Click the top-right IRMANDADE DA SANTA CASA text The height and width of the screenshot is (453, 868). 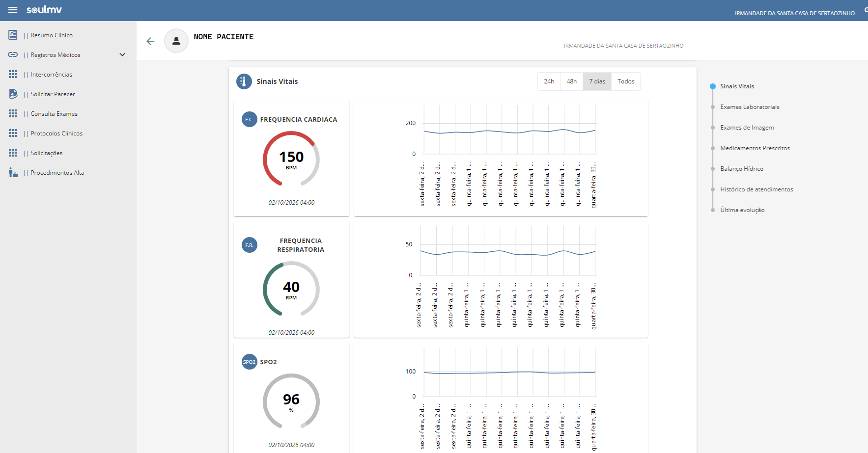[x=795, y=13]
